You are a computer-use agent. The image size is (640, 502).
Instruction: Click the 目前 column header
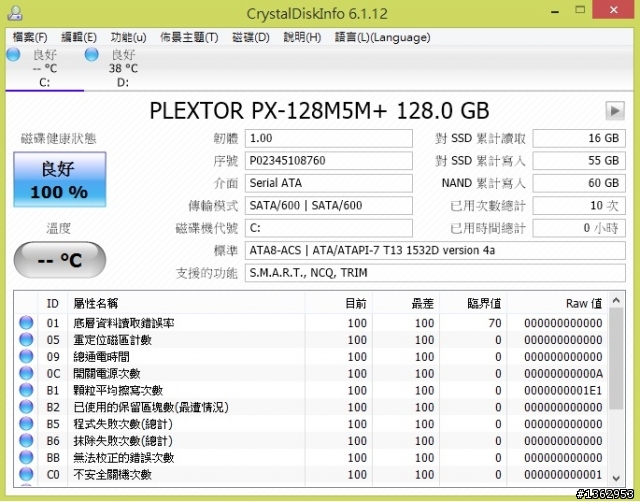point(338,304)
